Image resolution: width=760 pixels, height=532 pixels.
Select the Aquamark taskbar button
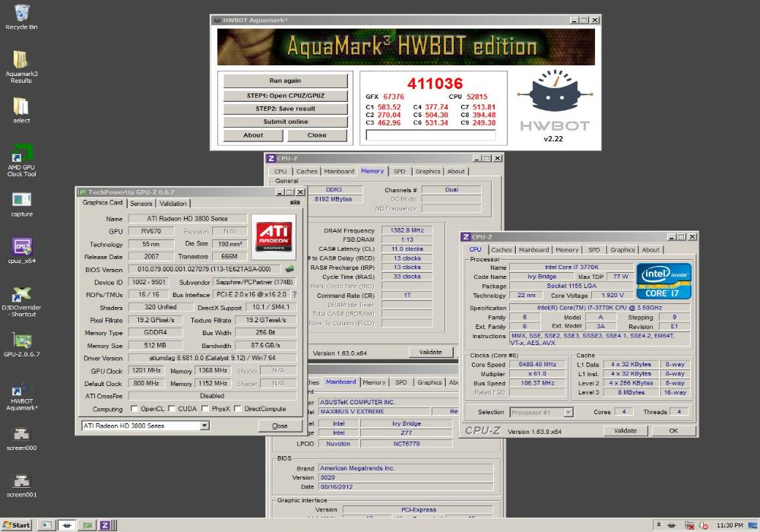point(67,524)
